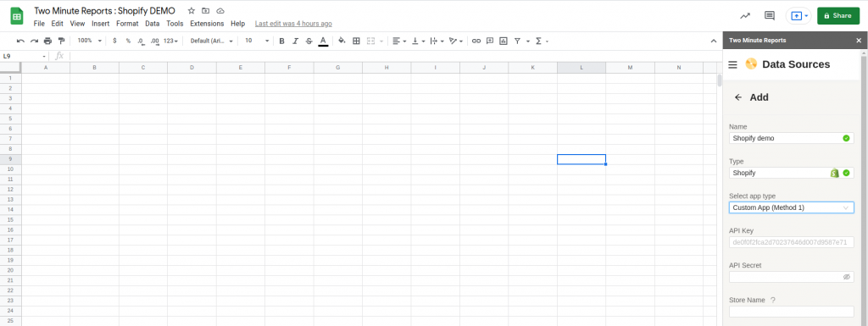Screen dimensions: 868x326
Task: Open the text color picker
Action: [x=323, y=41]
